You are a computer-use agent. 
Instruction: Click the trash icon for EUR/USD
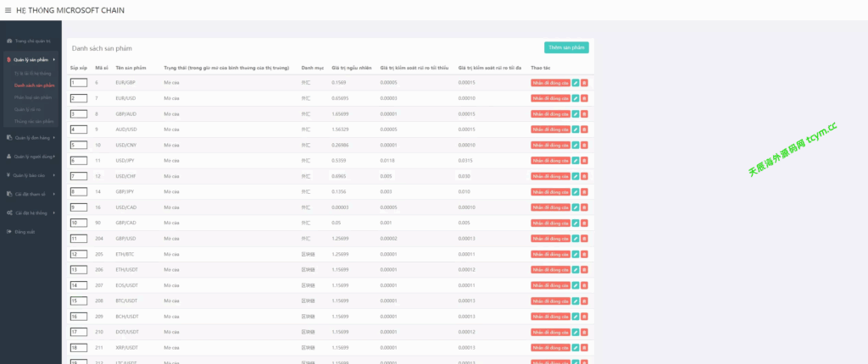point(585,98)
